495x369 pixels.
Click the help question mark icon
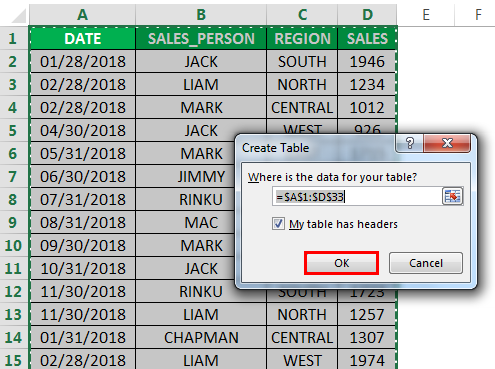point(410,143)
